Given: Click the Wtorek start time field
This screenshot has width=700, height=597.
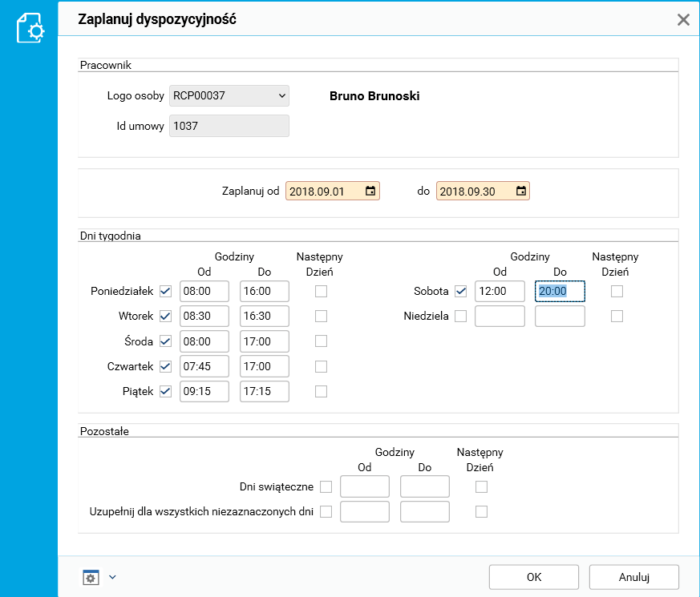Looking at the screenshot, I should coord(204,317).
